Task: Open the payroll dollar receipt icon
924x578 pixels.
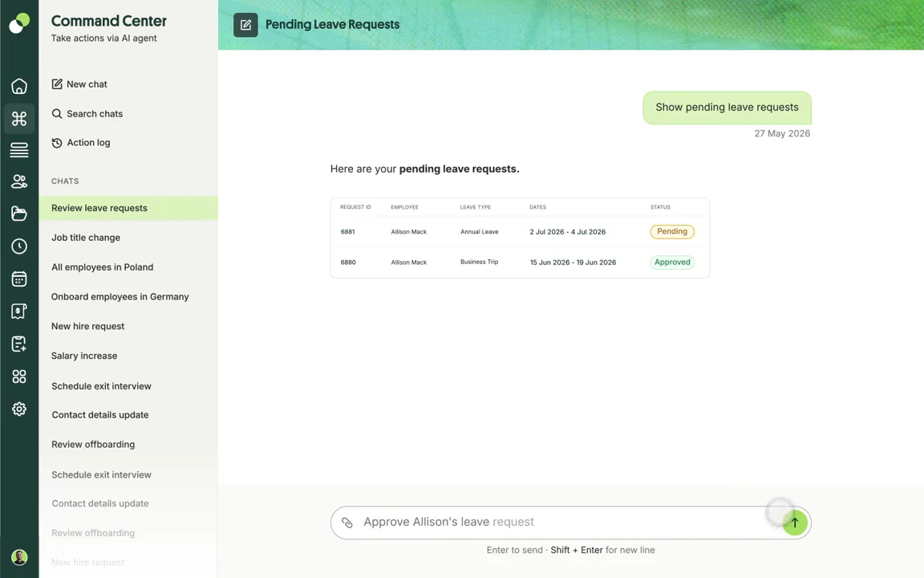Action: (x=19, y=311)
